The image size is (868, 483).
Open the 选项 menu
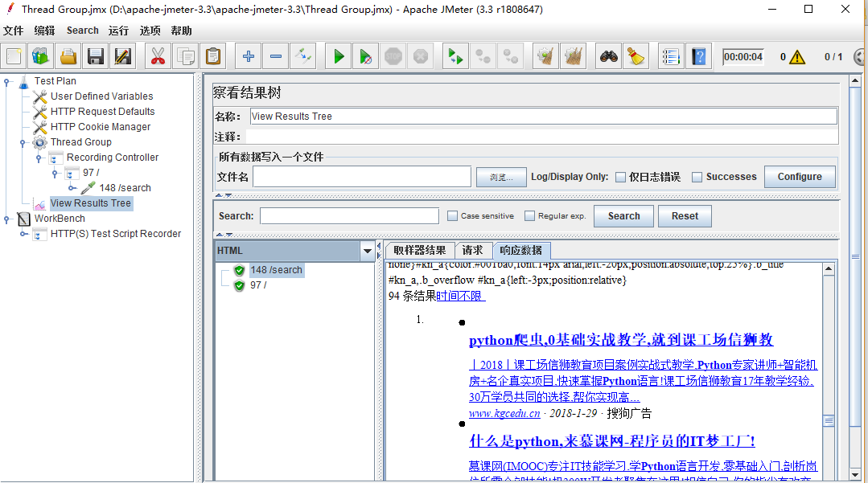150,31
